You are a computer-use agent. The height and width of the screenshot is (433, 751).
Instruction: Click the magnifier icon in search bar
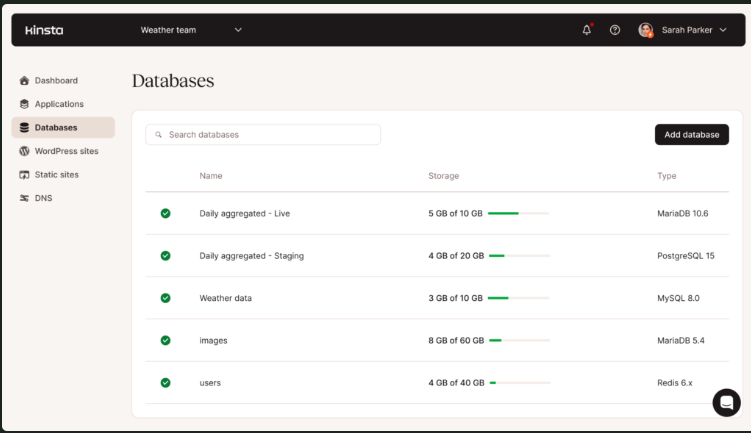159,134
